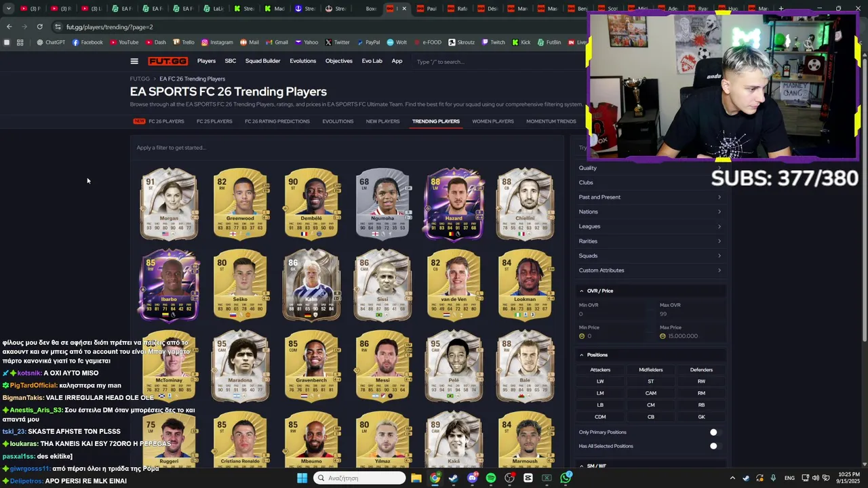Open the ChatGPT bookmark
868x488 pixels.
pyautogui.click(x=51, y=42)
